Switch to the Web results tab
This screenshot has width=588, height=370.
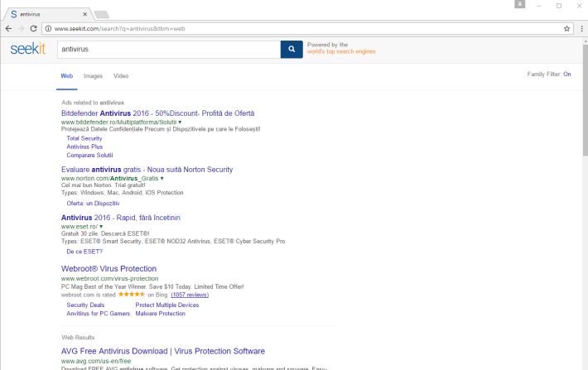[x=67, y=76]
